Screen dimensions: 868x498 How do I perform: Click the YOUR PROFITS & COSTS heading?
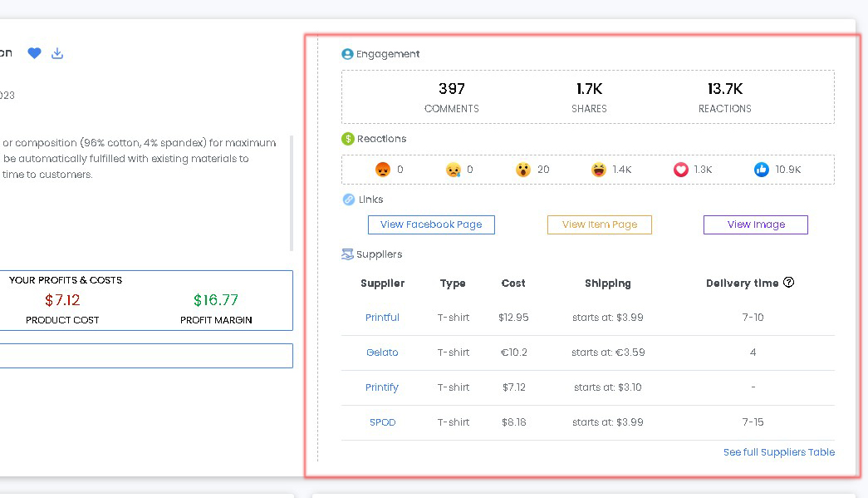tap(66, 280)
